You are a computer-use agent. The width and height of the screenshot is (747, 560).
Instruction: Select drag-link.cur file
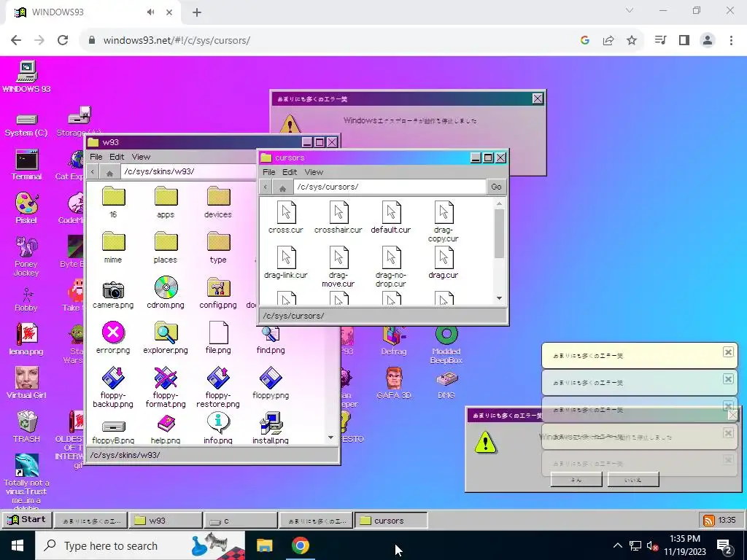[x=286, y=262]
